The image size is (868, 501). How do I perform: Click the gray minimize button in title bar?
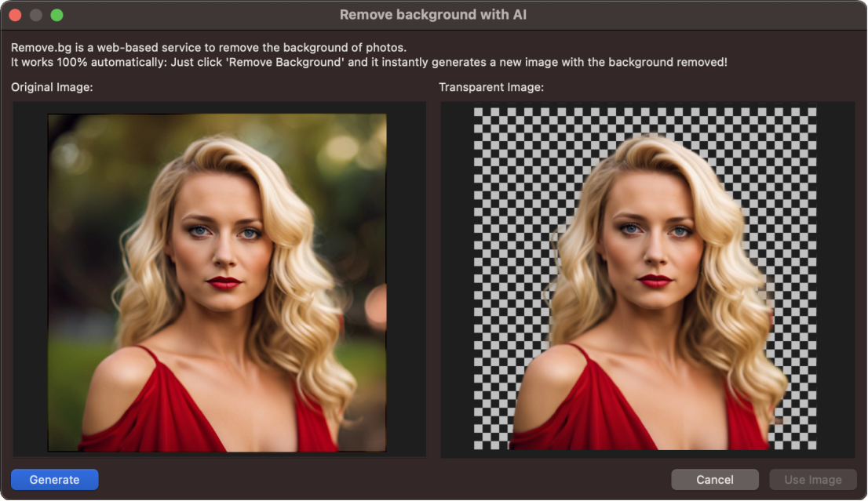pos(36,15)
